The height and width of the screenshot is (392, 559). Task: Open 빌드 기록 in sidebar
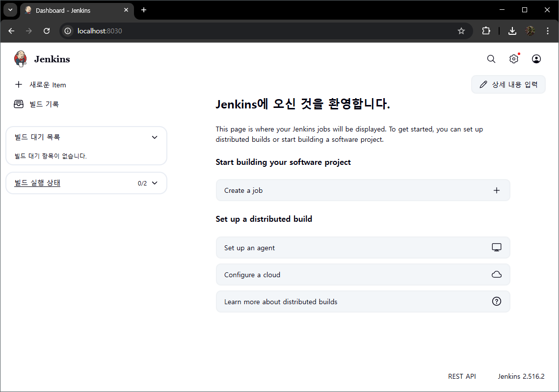36,104
